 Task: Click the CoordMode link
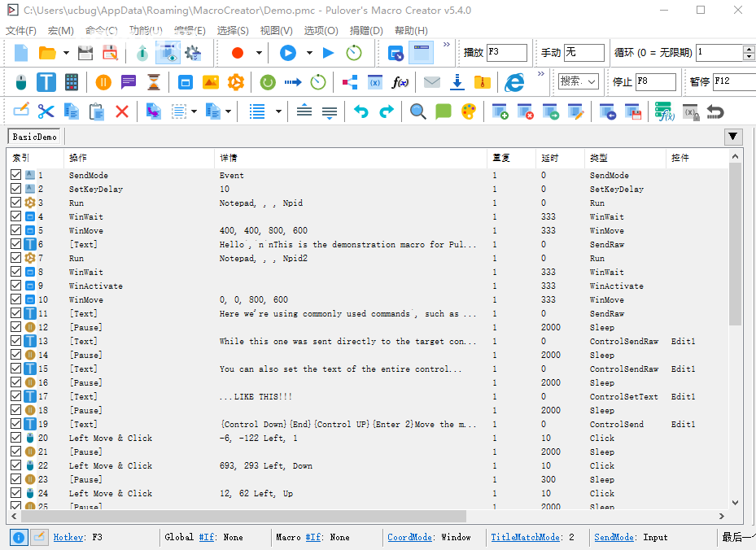click(410, 537)
